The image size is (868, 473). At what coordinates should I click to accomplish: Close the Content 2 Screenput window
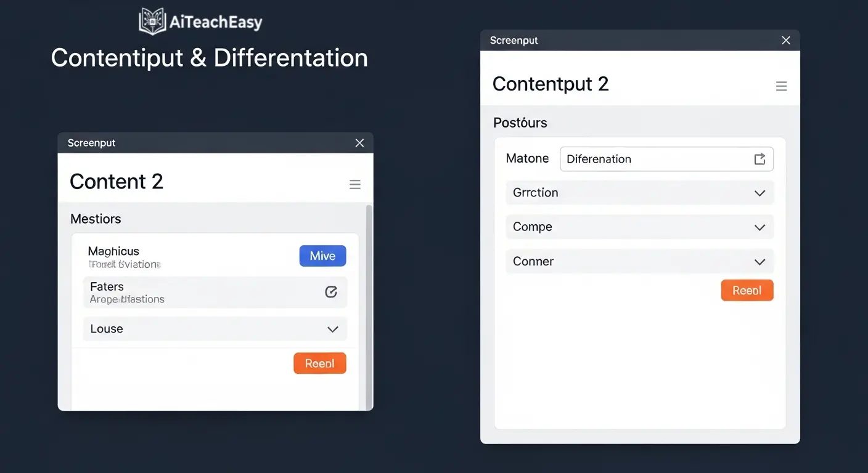pos(359,142)
